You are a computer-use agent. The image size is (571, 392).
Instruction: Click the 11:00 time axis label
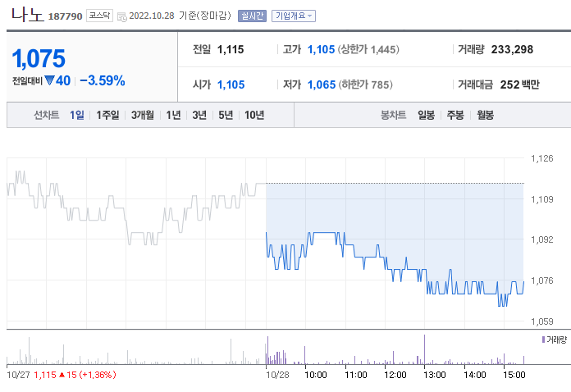[x=356, y=375]
